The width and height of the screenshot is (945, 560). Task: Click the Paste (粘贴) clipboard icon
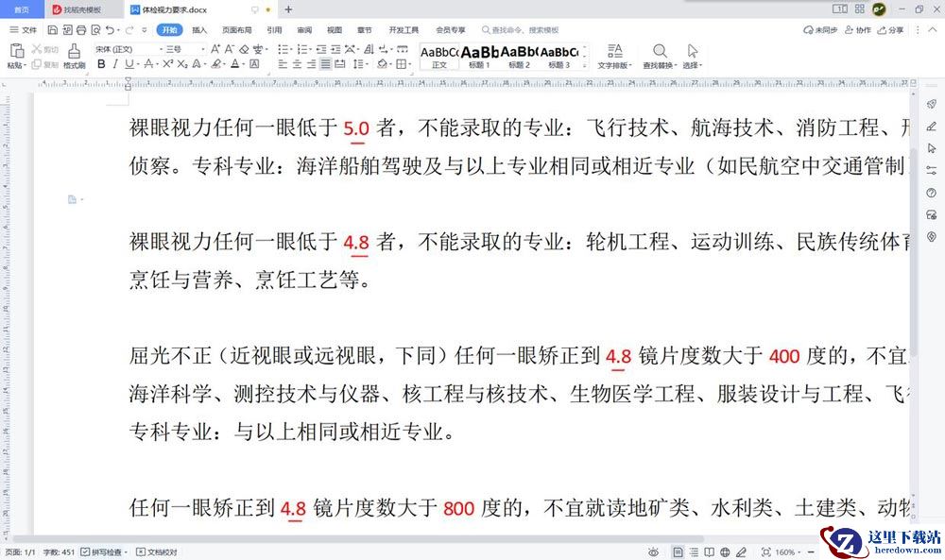click(x=15, y=51)
